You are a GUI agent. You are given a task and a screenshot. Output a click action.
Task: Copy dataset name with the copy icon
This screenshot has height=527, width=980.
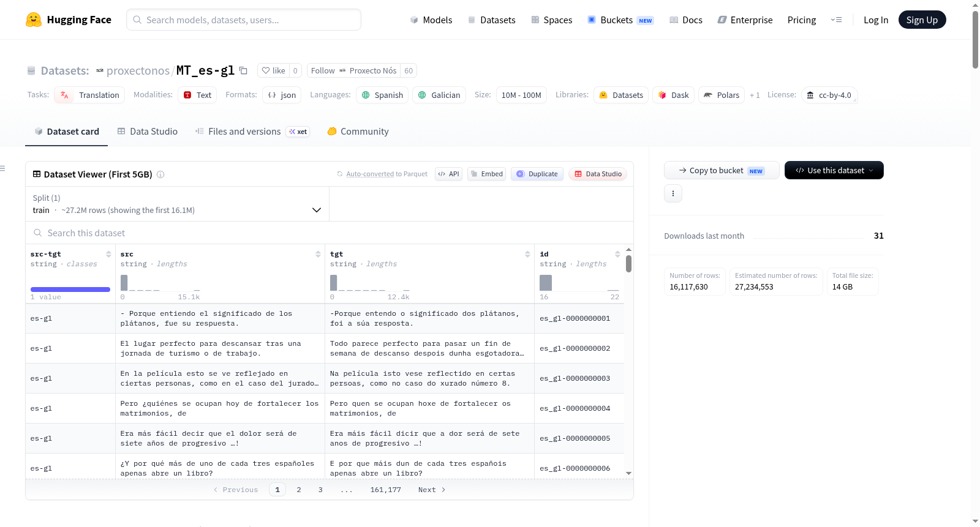pyautogui.click(x=243, y=70)
